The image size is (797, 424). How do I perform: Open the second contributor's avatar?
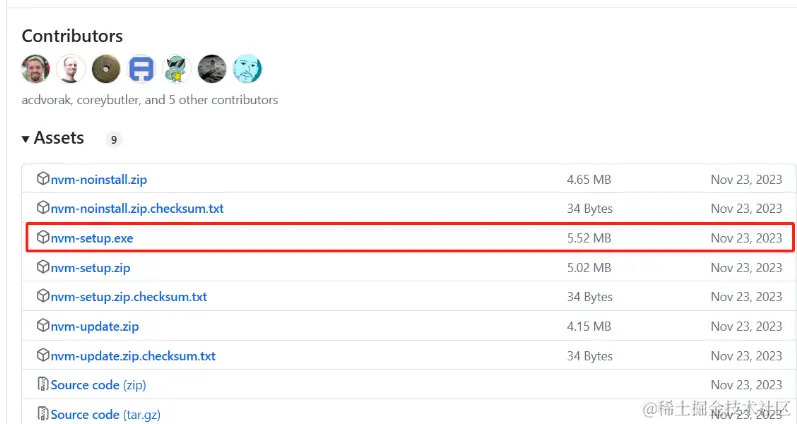(x=71, y=69)
